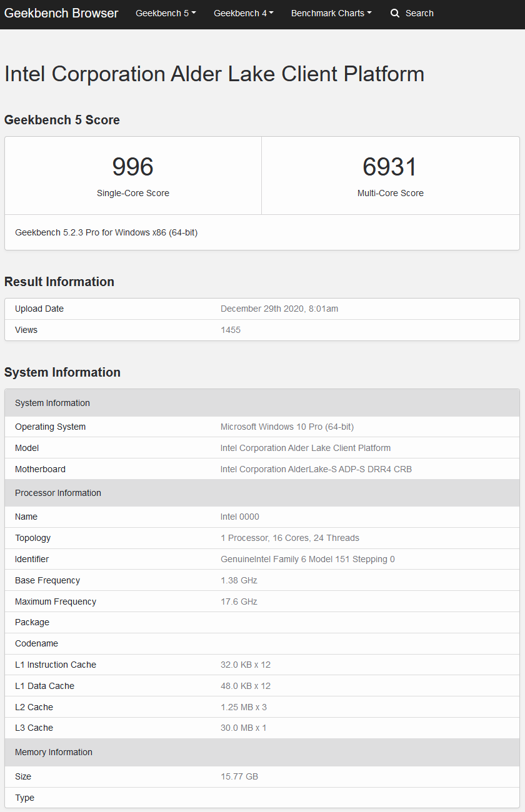This screenshot has height=812, width=525.
Task: Click the L1 data cache 48.0 KB x 12
Action: (246, 686)
